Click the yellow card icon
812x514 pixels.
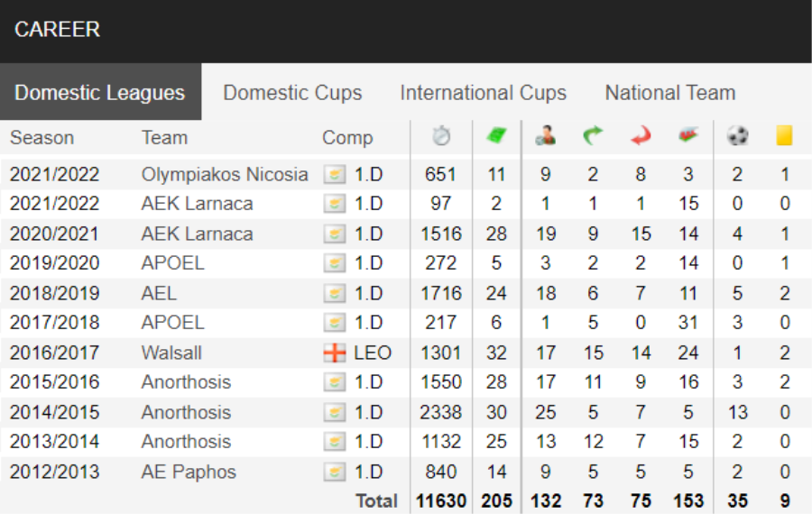coord(785,135)
